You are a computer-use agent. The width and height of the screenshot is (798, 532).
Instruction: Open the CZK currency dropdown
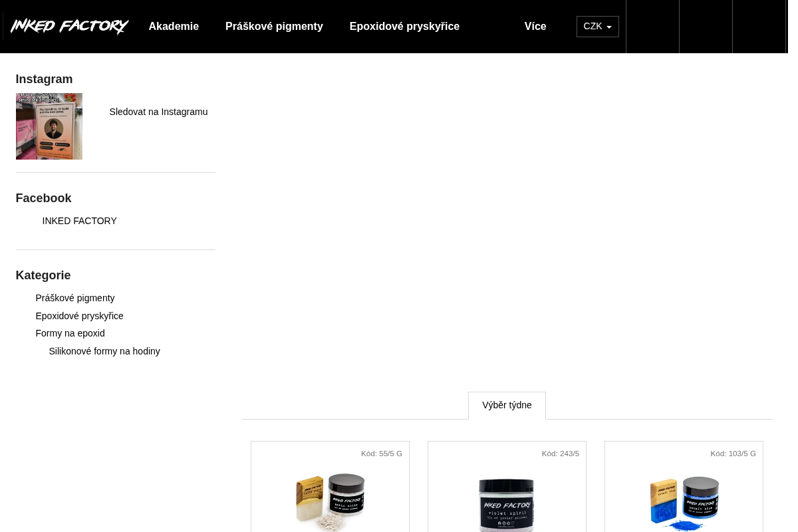point(597,27)
